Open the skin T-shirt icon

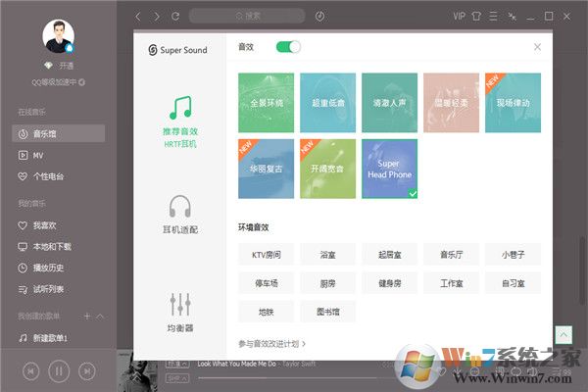click(504, 16)
